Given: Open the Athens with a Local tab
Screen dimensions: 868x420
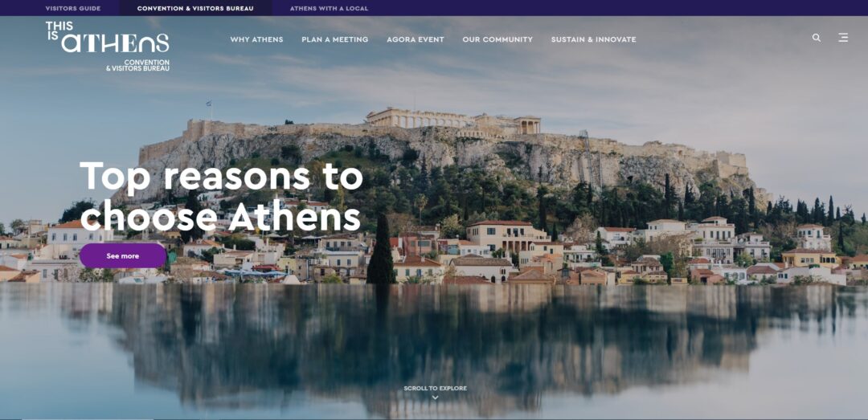Looking at the screenshot, I should pyautogui.click(x=329, y=8).
